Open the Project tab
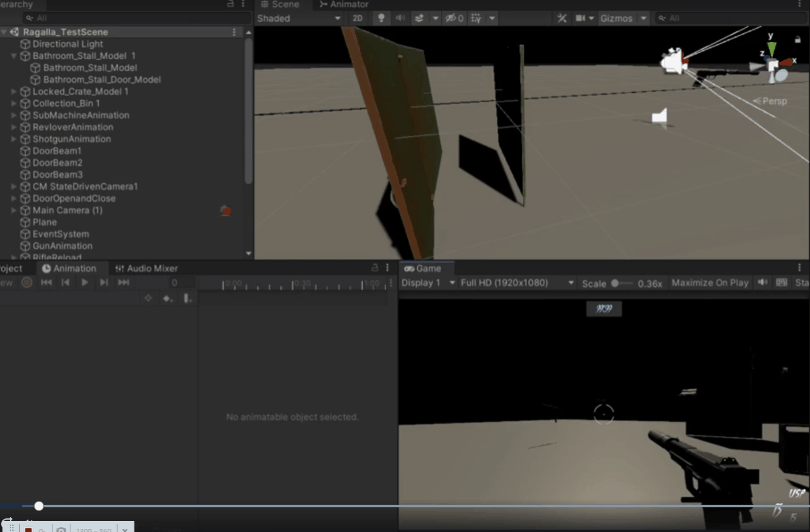The width and height of the screenshot is (810, 532). [x=11, y=268]
